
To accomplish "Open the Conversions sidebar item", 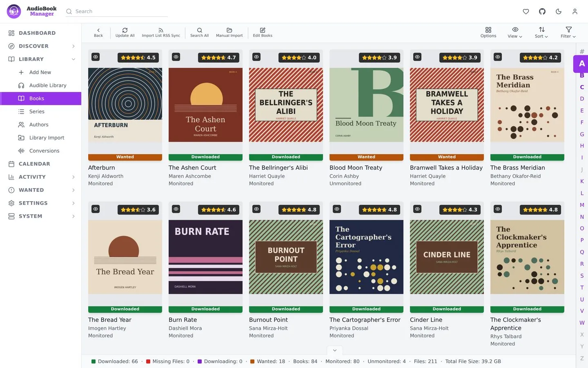I will (41, 151).
